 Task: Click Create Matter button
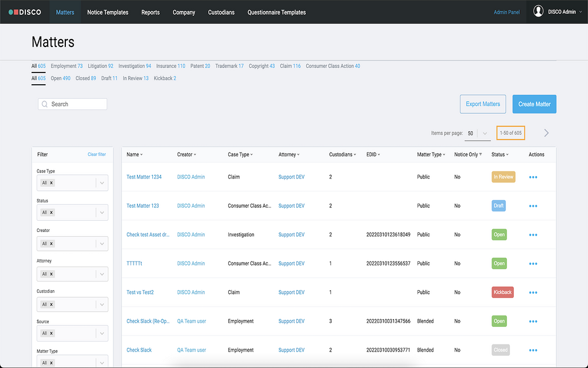point(534,104)
